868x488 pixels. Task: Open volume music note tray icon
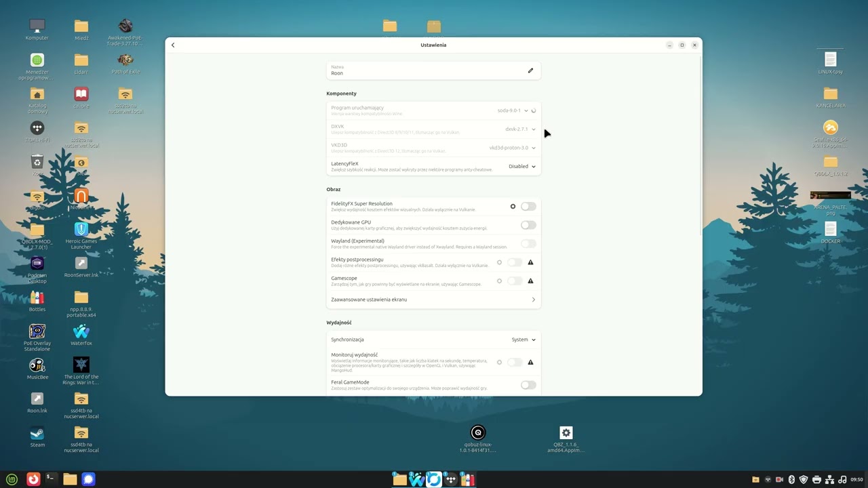point(842,479)
